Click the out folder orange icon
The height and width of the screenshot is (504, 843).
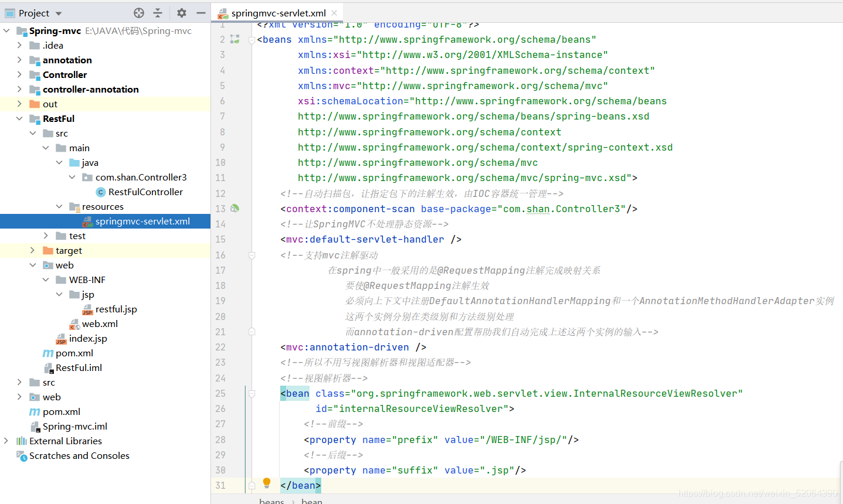pos(35,104)
